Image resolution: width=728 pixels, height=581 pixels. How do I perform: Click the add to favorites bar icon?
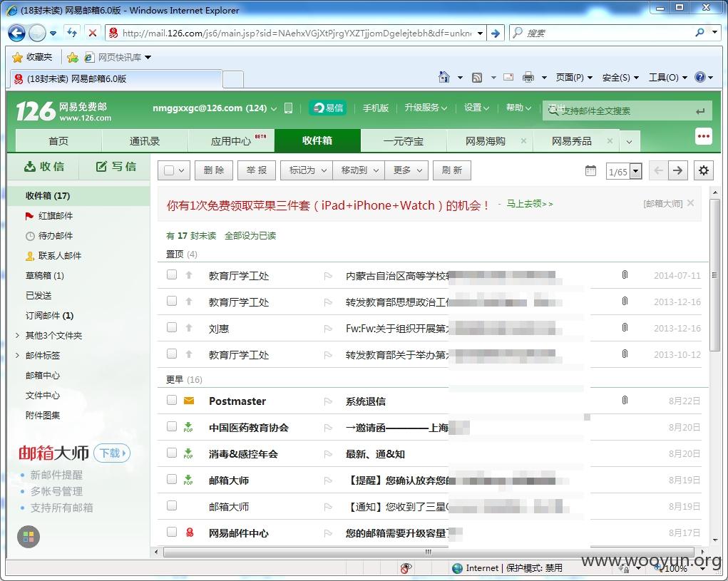[73, 57]
